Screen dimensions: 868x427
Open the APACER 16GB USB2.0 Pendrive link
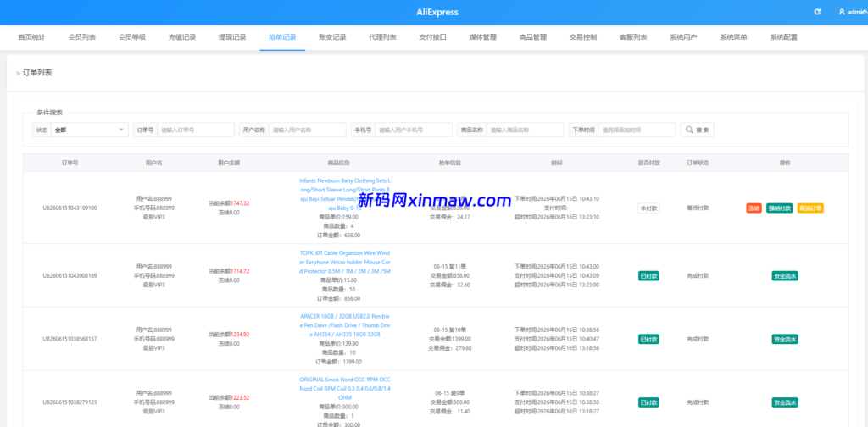[345, 325]
